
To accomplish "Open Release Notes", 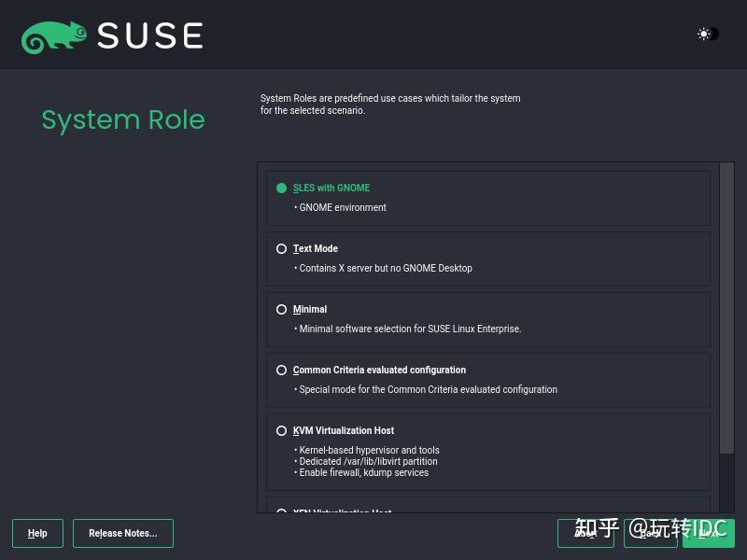I will coord(122,533).
